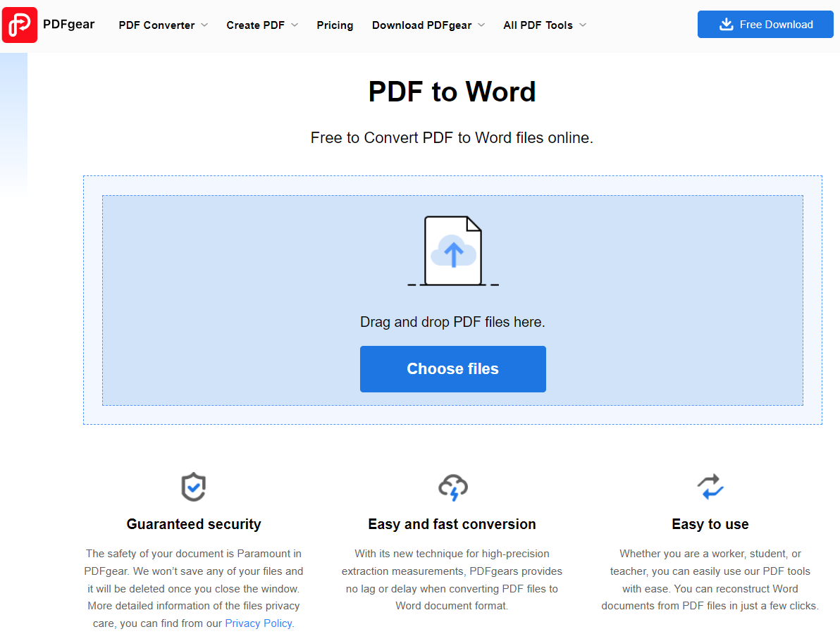
Task: Click the 'Drag and drop PDF files here.' text
Action: point(452,322)
